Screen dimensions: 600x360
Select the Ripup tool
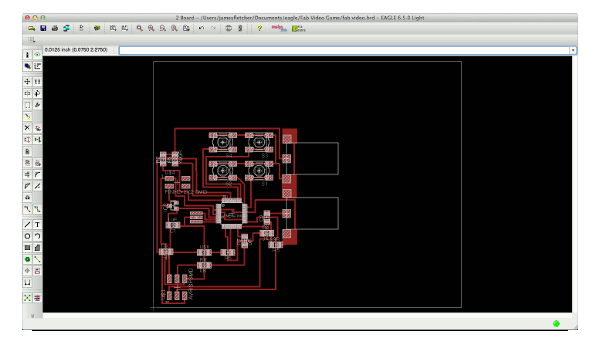(x=37, y=209)
